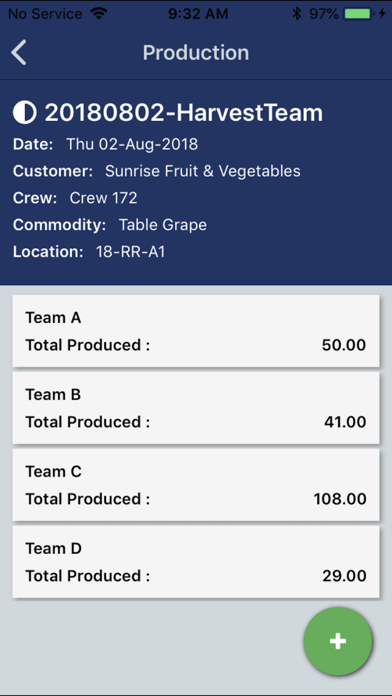Tap the Location 18-RR-A1 row
Screen dimensions: 392x696
click(89, 252)
